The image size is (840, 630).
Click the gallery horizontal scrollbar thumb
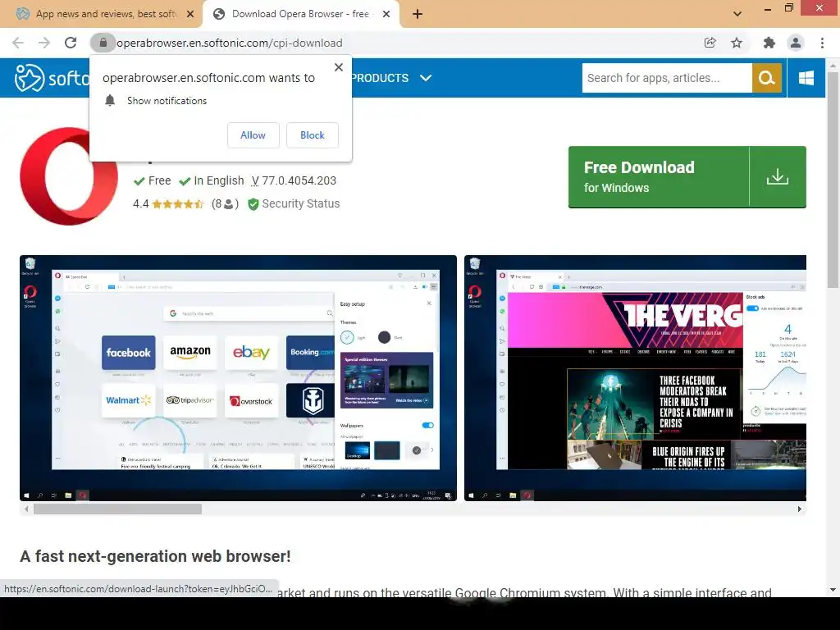pos(118,509)
